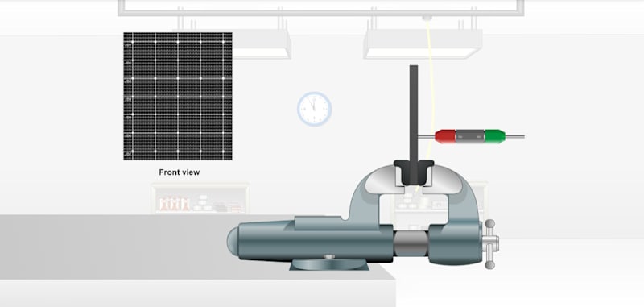Select the gray gauge handle center
This screenshot has height=307, width=644.
(x=470, y=136)
